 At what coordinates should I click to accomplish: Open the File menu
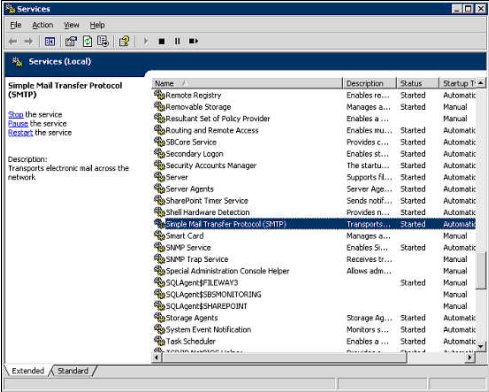tap(15, 25)
